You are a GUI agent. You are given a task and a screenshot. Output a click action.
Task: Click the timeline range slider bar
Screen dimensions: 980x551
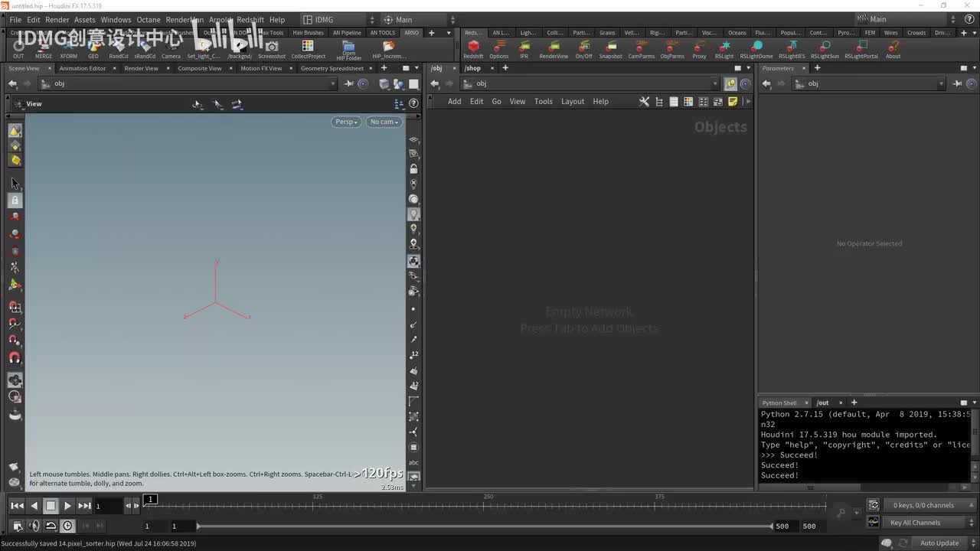(484, 526)
